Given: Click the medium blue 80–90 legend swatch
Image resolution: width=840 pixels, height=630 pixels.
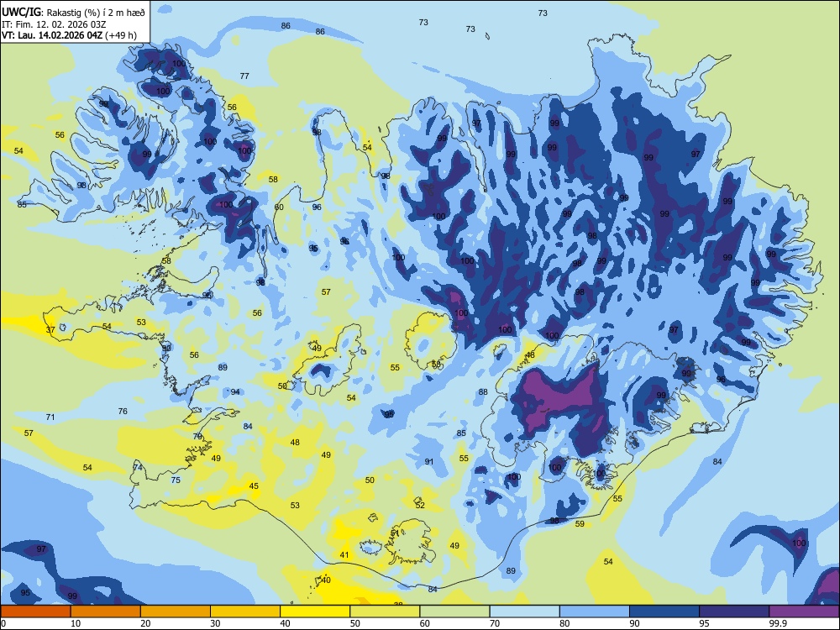Looking at the screenshot, I should point(594,612).
